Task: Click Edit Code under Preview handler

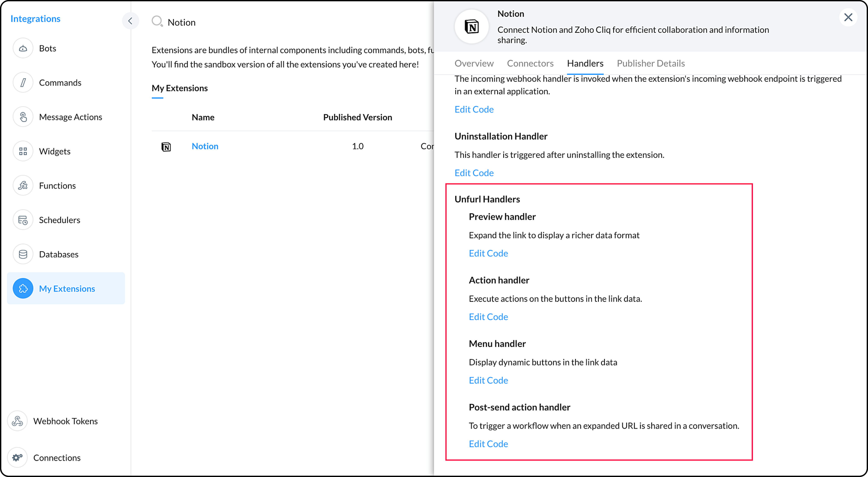Action: click(488, 253)
